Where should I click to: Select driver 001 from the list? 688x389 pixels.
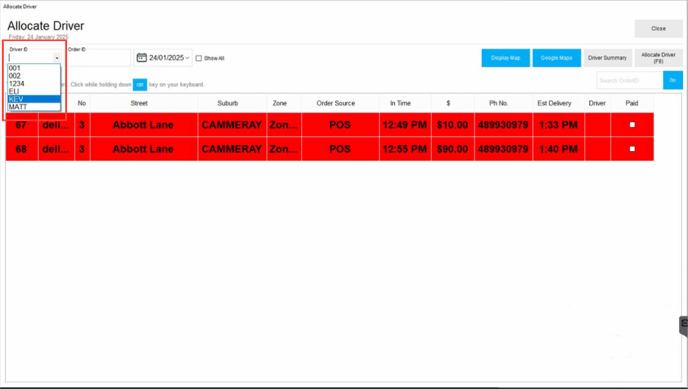coord(34,68)
